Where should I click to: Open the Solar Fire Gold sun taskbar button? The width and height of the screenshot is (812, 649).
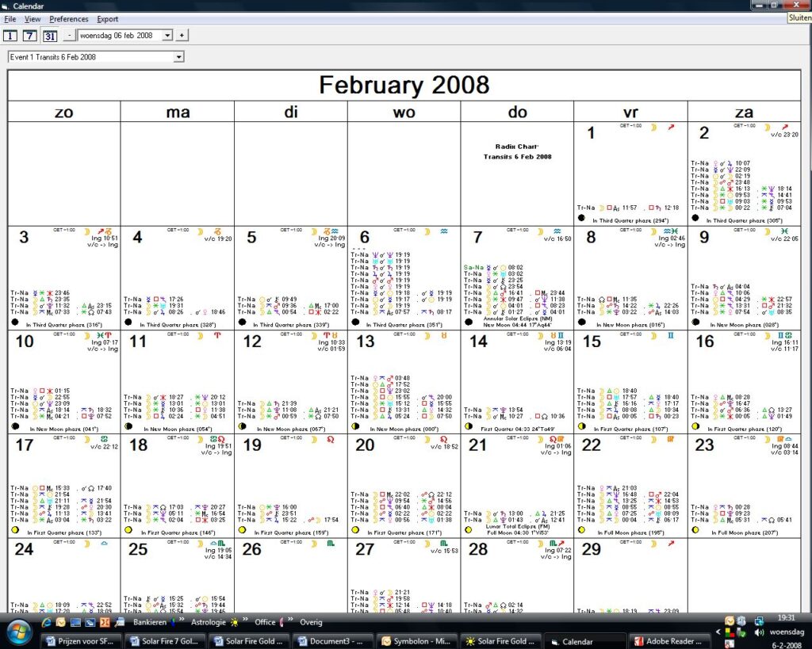click(x=500, y=641)
